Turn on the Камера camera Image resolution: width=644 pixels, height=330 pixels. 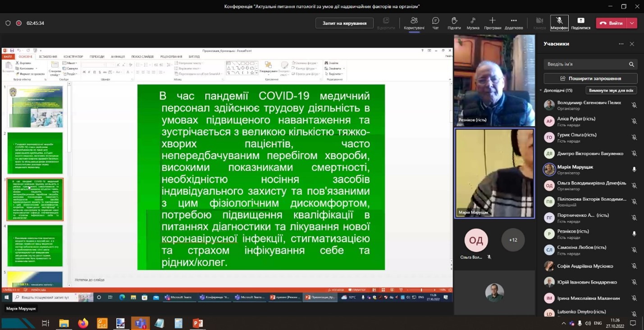click(539, 23)
